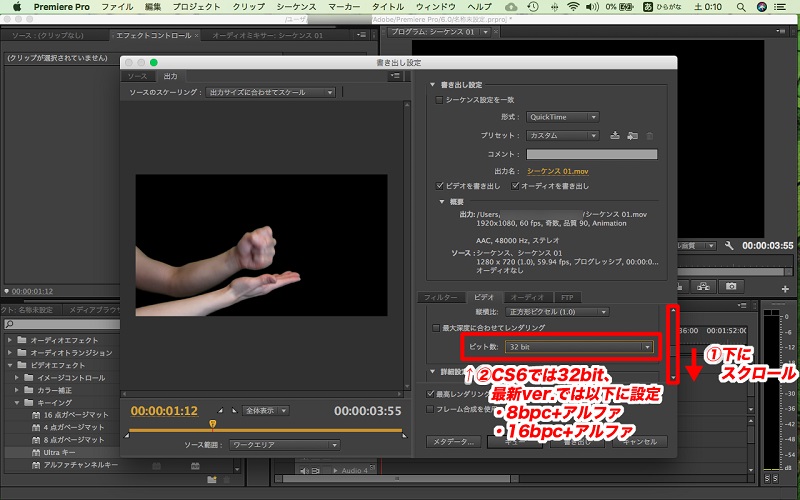Toggle 最大深度に合わせてレンダリング checkbox
Screen dimensions: 800x500
(435, 327)
